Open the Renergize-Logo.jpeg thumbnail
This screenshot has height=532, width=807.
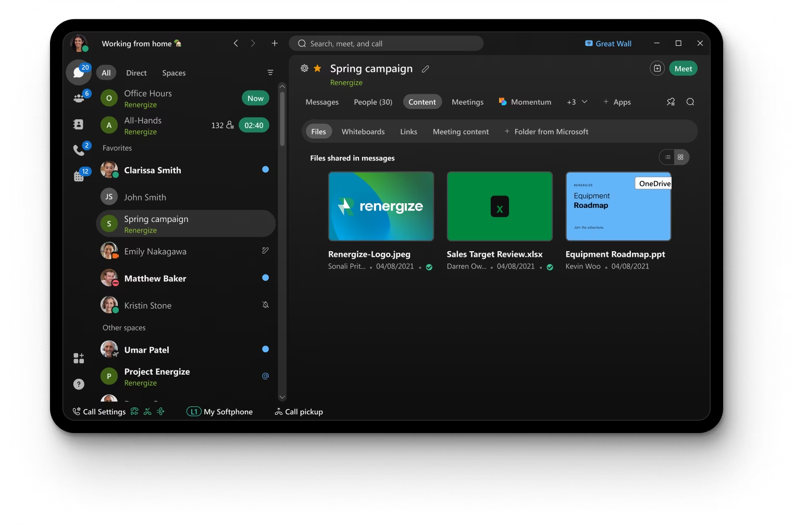point(381,206)
